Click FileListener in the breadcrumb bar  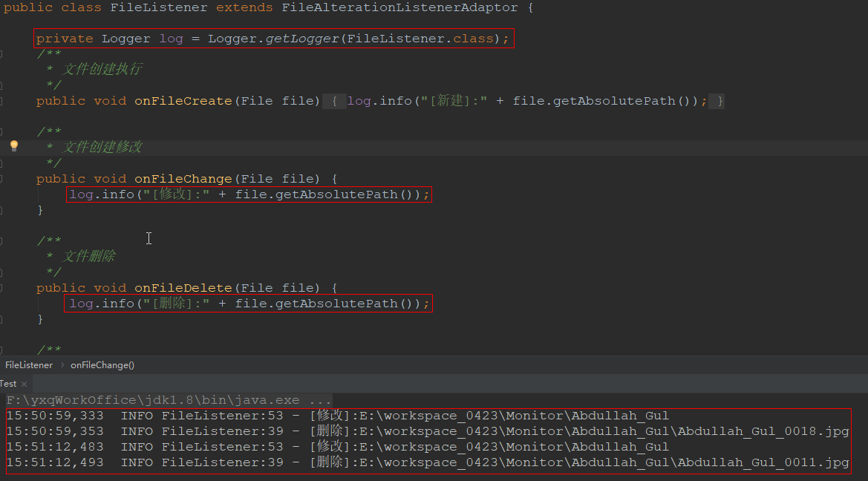(x=29, y=365)
